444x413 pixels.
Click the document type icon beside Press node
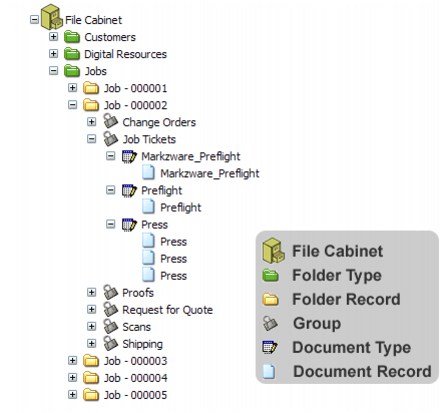129,225
